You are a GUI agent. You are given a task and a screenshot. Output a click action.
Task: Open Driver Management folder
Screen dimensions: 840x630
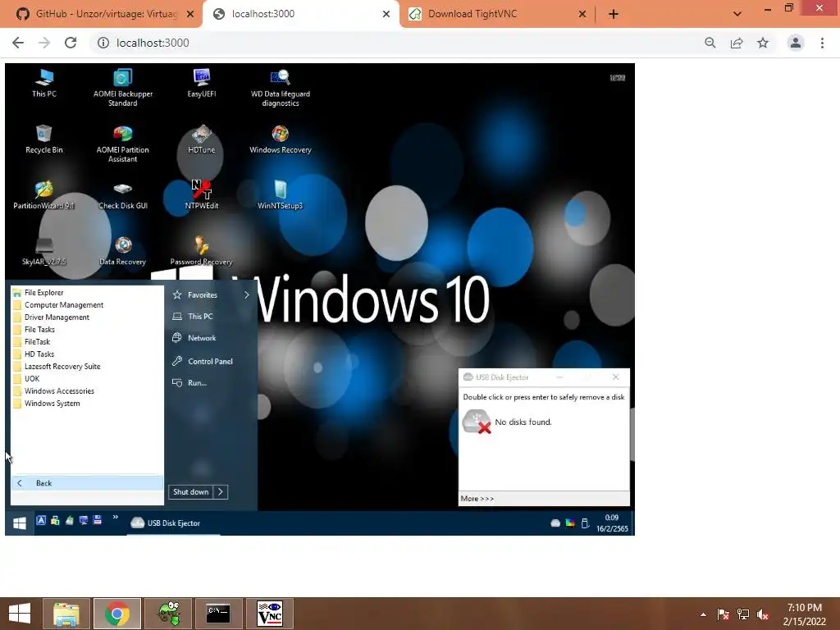pyautogui.click(x=87, y=317)
